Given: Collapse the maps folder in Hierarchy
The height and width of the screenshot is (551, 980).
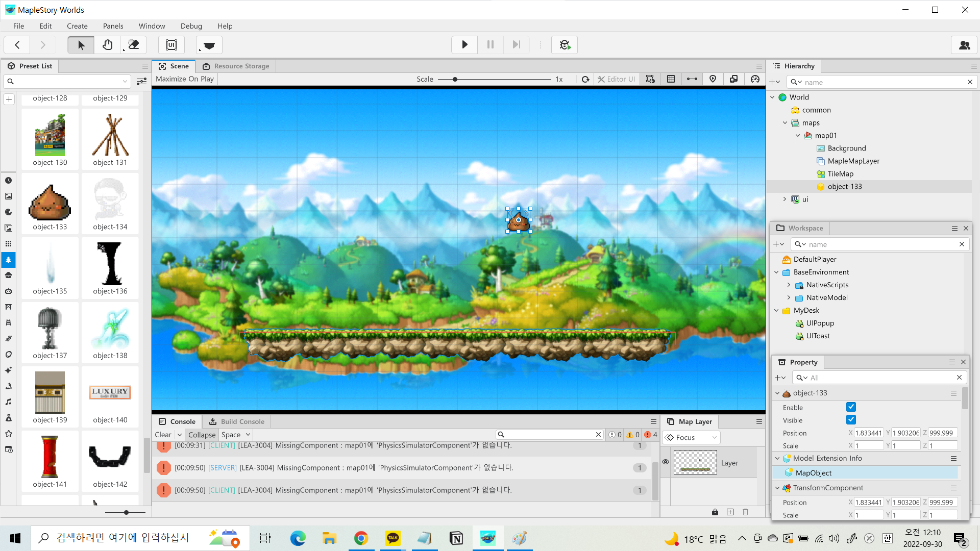Looking at the screenshot, I should point(785,123).
